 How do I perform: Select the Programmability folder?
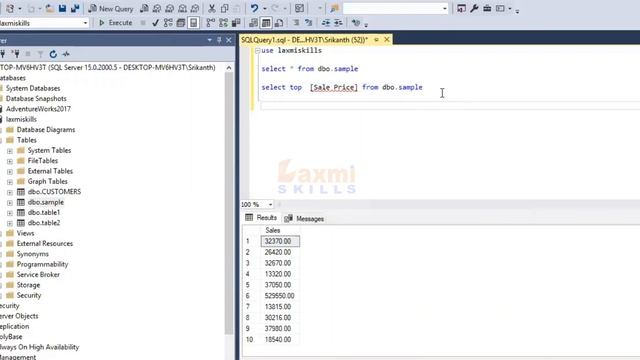click(42, 264)
